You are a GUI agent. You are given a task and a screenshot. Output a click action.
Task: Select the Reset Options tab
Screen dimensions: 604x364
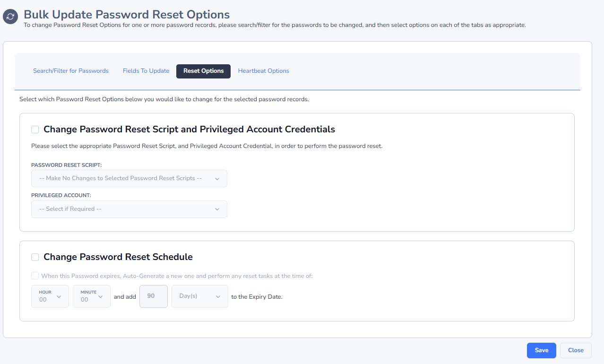coord(203,71)
